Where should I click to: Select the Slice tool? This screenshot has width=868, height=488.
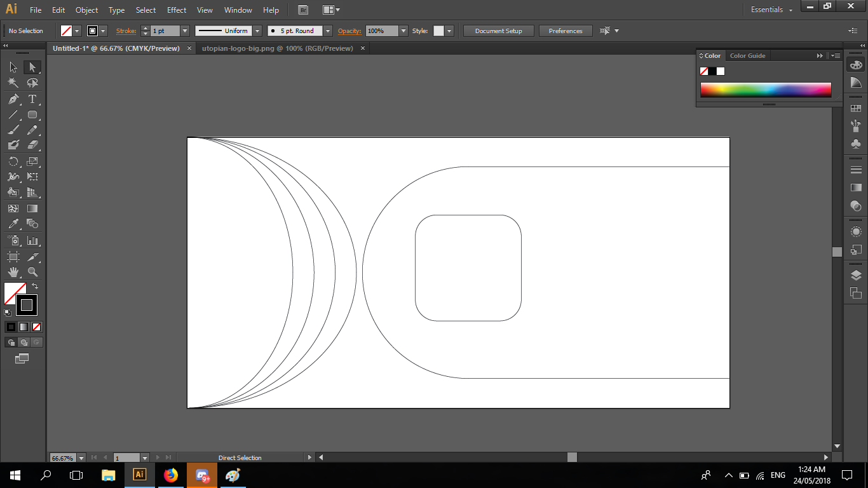(32, 257)
